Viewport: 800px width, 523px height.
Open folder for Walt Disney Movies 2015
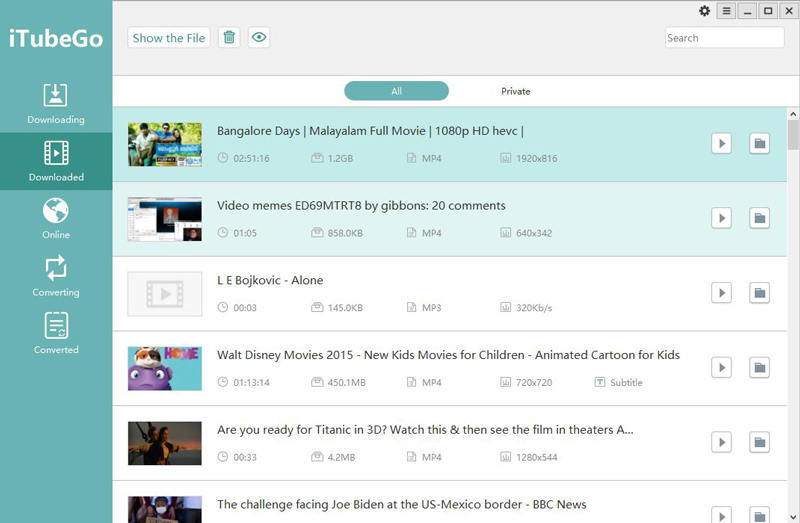click(759, 367)
